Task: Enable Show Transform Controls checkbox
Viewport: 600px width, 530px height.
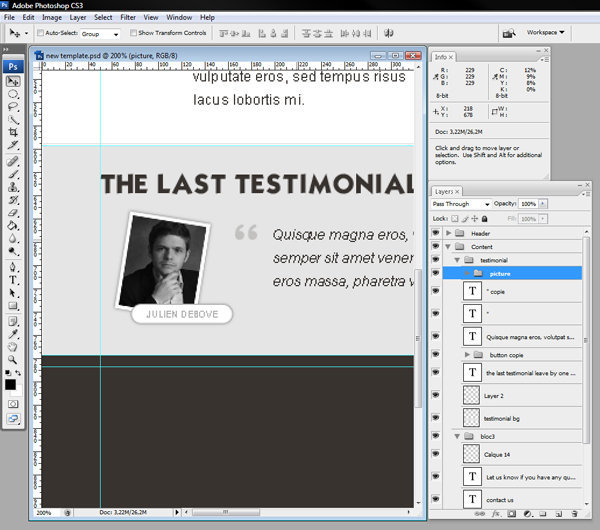Action: click(x=133, y=33)
